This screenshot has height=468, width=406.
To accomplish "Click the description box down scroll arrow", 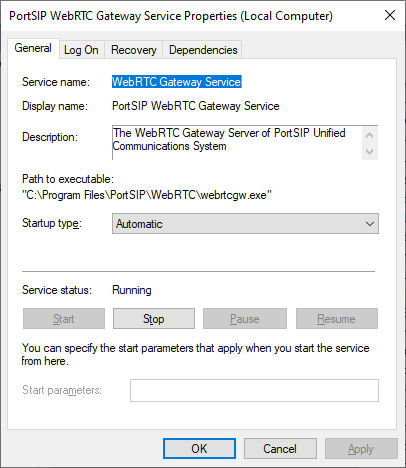I will point(369,152).
